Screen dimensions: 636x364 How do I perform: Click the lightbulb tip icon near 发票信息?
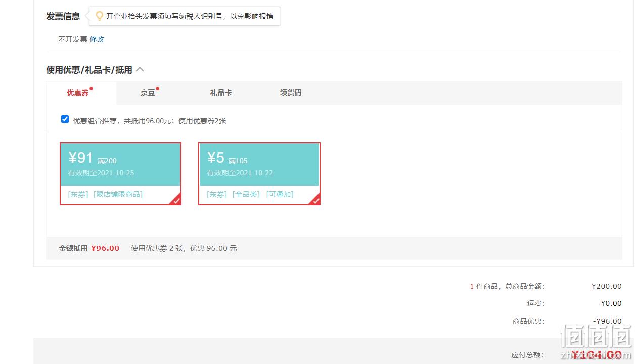pyautogui.click(x=100, y=16)
